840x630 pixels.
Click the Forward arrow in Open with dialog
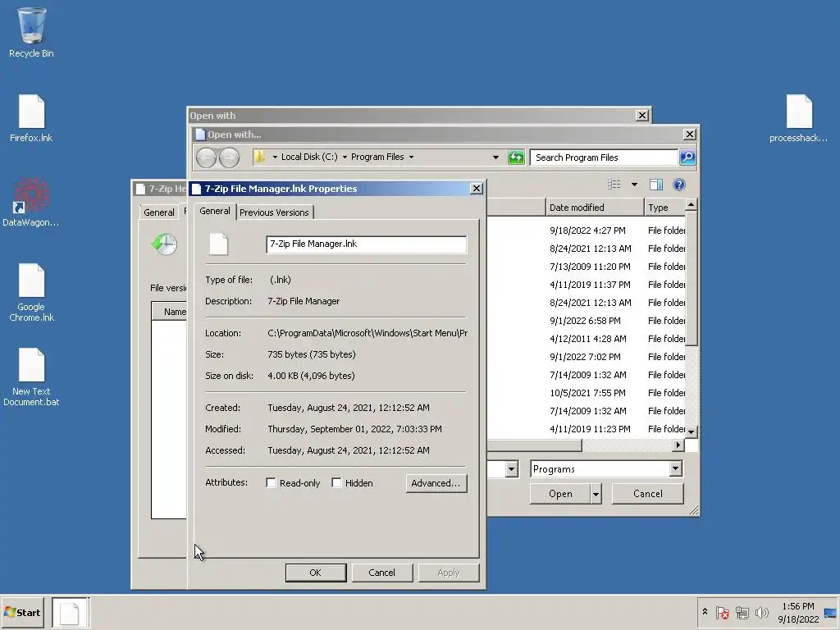point(230,157)
